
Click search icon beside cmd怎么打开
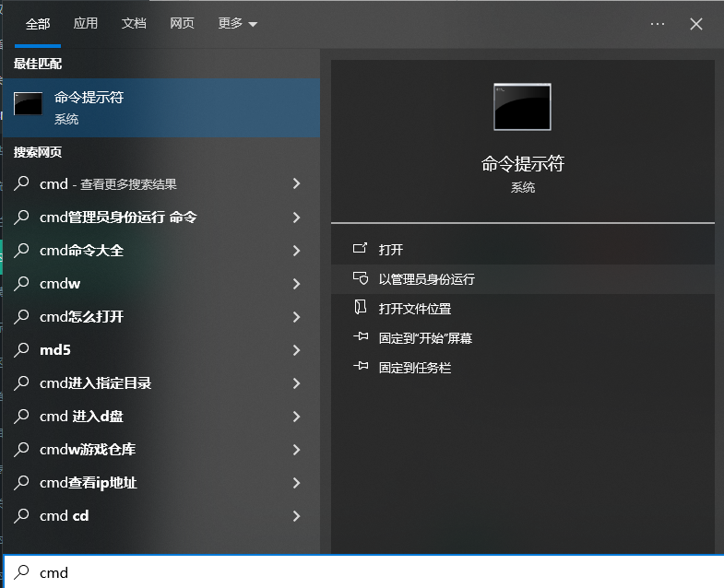21,317
